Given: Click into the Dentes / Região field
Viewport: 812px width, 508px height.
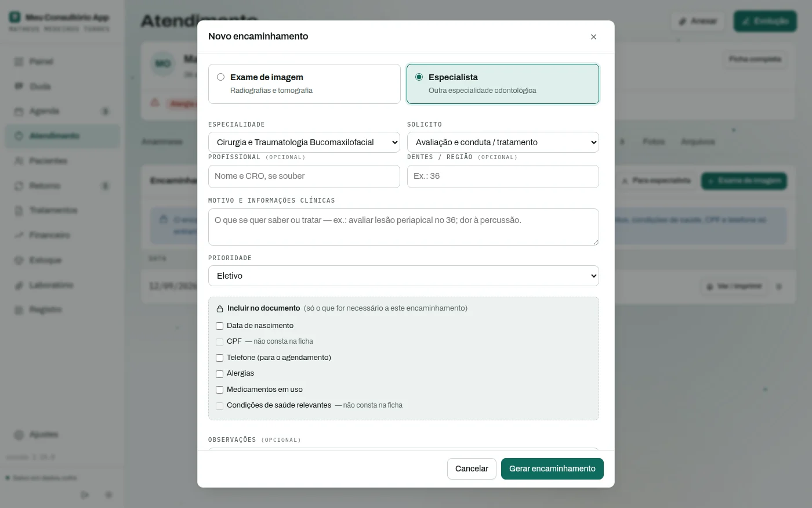Looking at the screenshot, I should (x=503, y=176).
